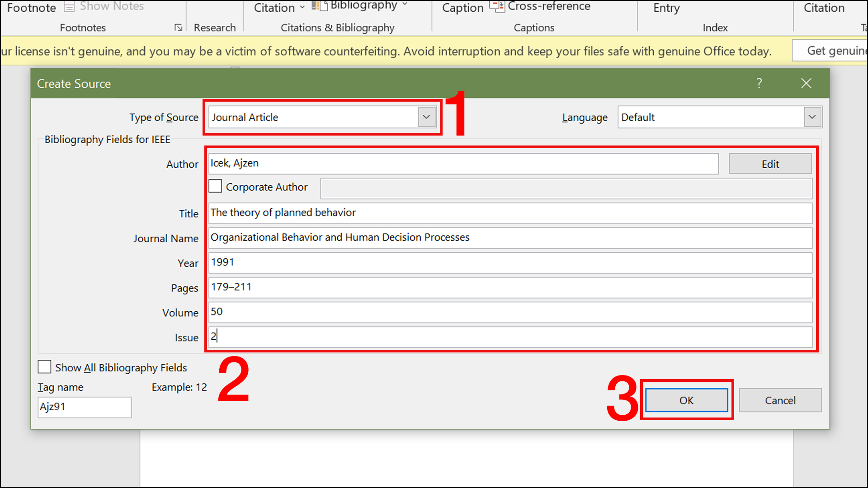Click the Cross-reference icon
The image size is (868, 488).
click(x=497, y=6)
